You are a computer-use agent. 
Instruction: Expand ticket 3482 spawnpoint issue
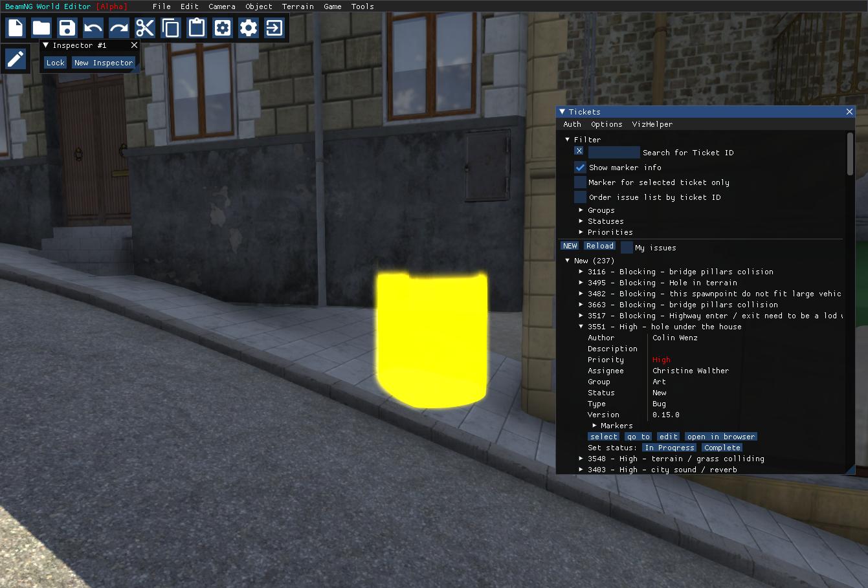tap(581, 294)
